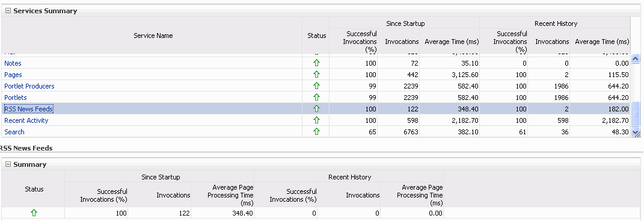Click the table scroll down arrow
The width and height of the screenshot is (644, 221).
(x=636, y=132)
